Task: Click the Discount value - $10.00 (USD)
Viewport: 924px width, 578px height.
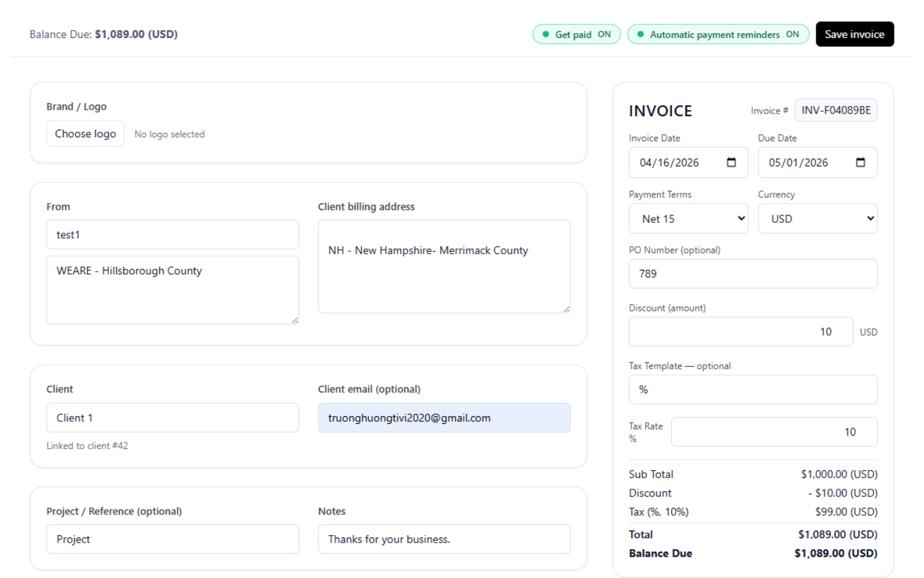Action: click(x=843, y=493)
